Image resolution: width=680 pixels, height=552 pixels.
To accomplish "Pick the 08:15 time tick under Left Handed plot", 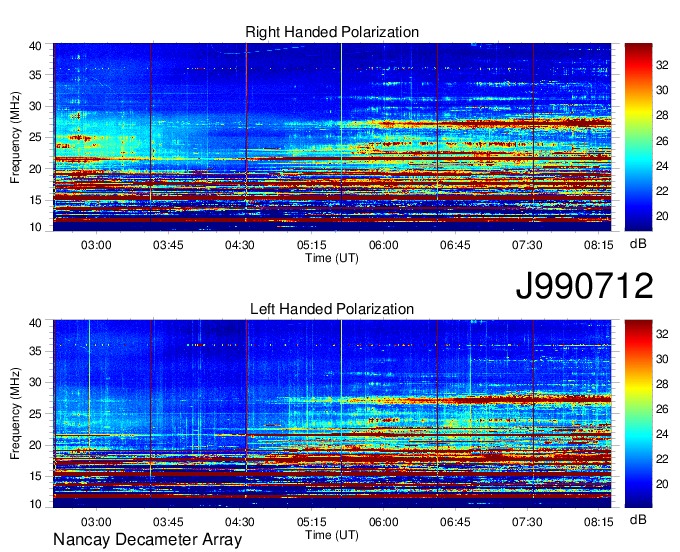I will point(598,522).
